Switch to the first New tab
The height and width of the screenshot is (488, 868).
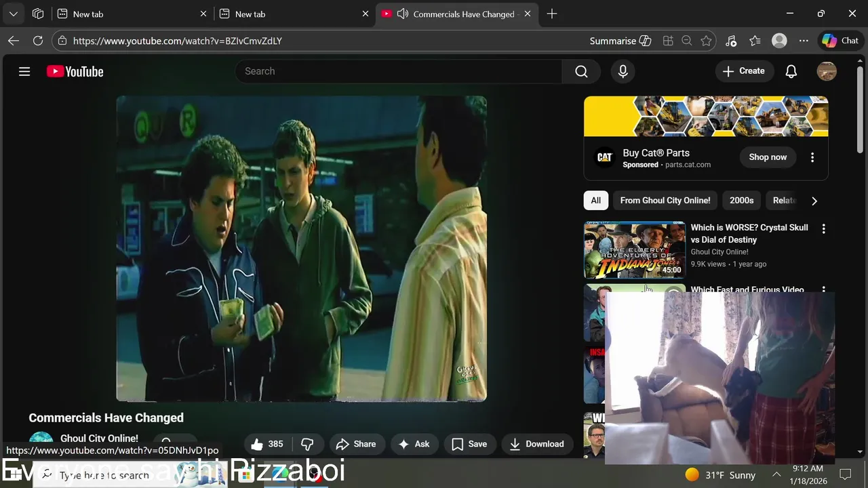tap(132, 14)
